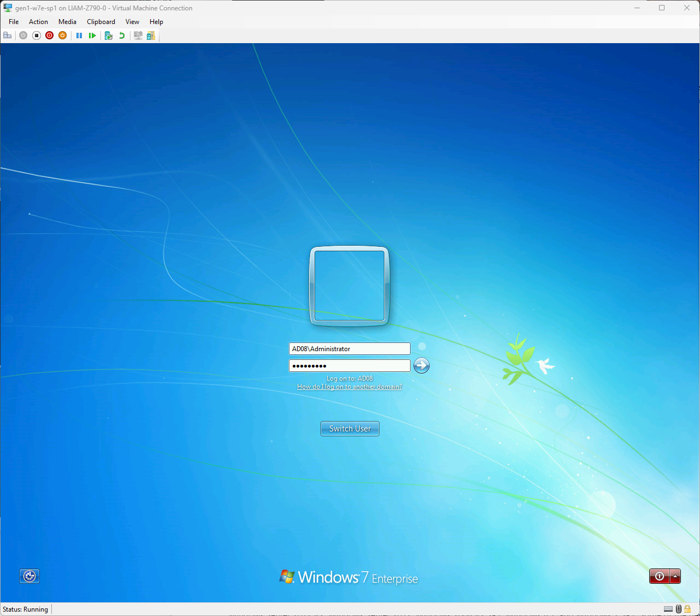The image size is (700, 616).
Task: Click the Turn Off (black square) icon
Action: [37, 35]
